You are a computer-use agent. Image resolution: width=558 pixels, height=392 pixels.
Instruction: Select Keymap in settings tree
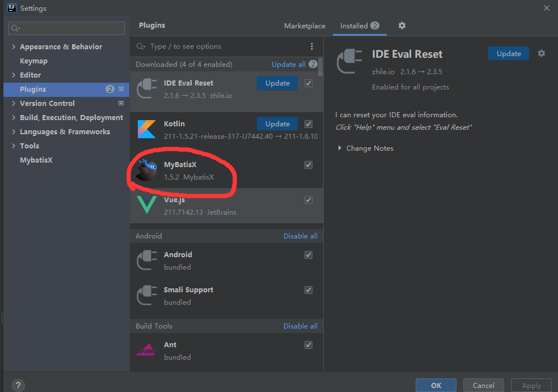click(33, 61)
